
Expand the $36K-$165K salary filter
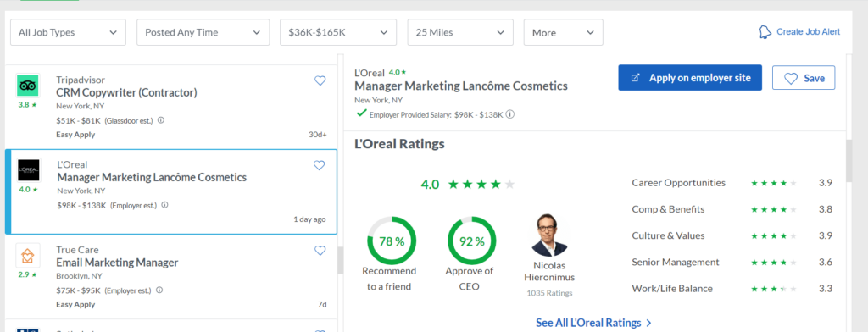point(338,33)
